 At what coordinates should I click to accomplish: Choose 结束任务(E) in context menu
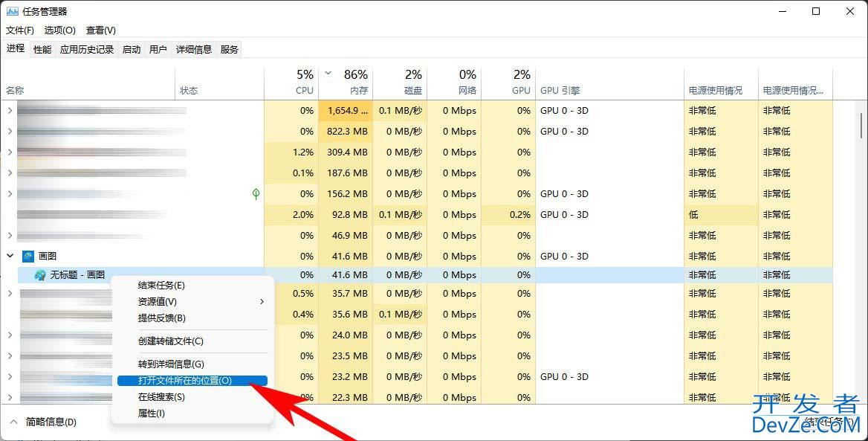192,286
